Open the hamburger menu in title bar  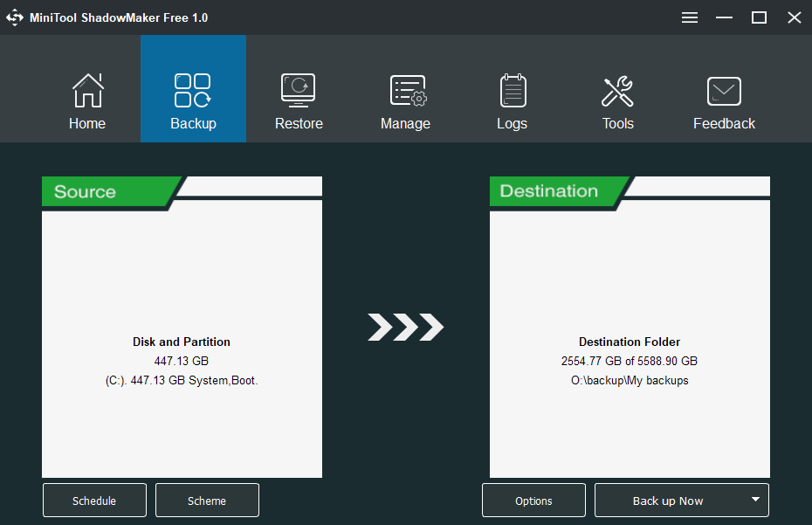click(x=690, y=17)
